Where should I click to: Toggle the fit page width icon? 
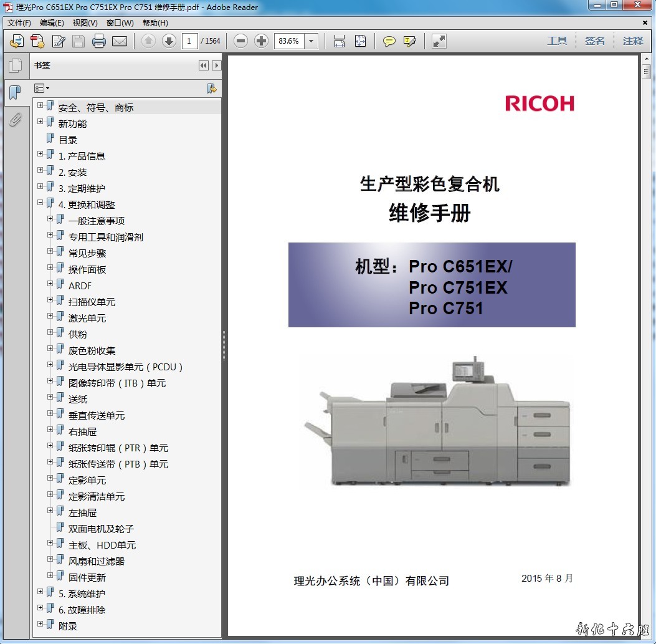click(x=340, y=41)
